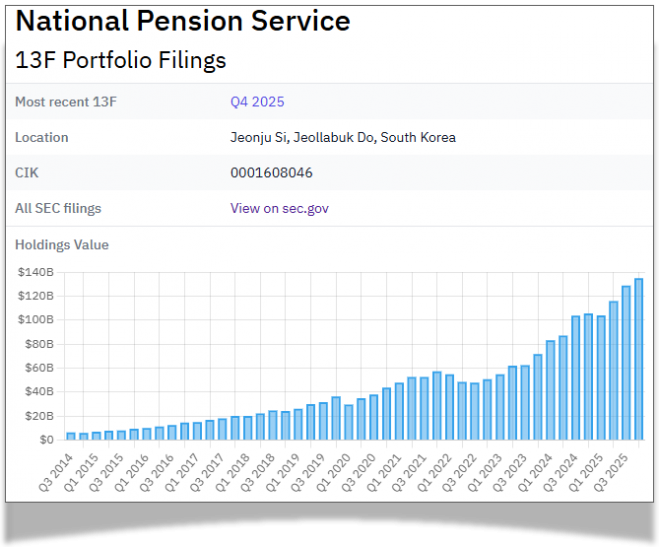Image resolution: width=659 pixels, height=547 pixels.
Task: Click the Q1 2020 bar in the chart
Action: (349, 422)
